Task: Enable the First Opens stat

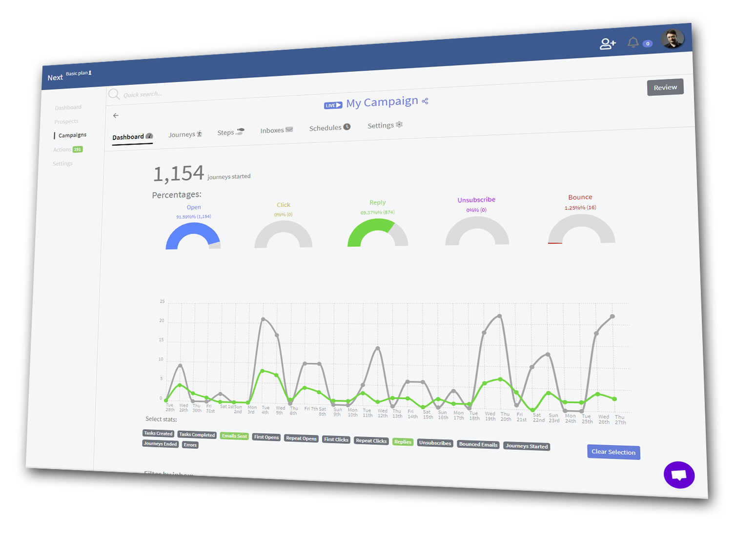Action: point(266,437)
